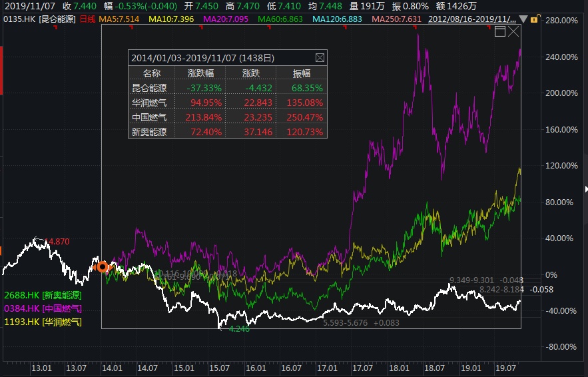Click the 振幅 column header
588x377 pixels.
click(302, 73)
